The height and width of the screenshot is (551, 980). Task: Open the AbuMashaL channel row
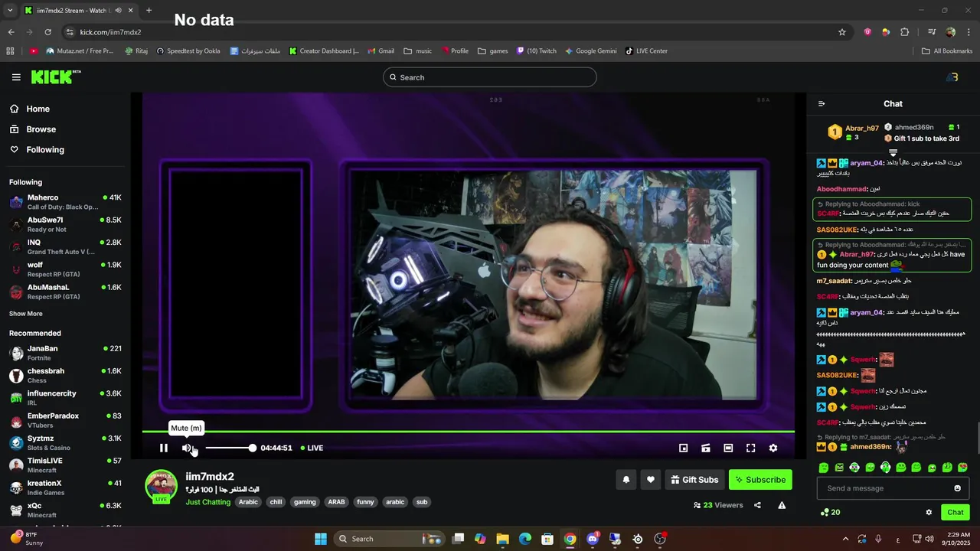click(x=65, y=292)
